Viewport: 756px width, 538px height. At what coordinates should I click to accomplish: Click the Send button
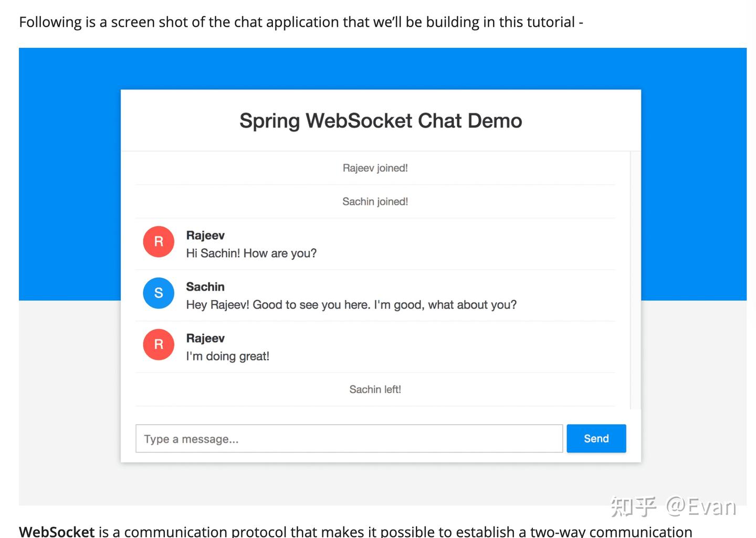[x=596, y=438]
